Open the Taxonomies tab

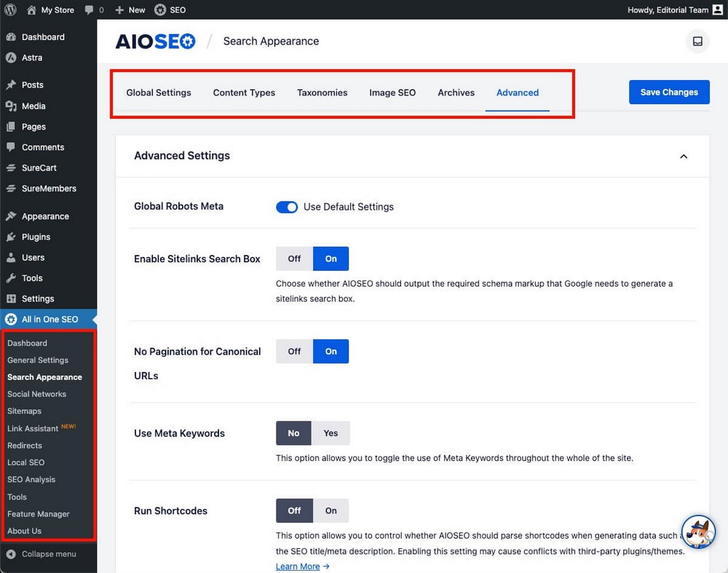point(323,92)
